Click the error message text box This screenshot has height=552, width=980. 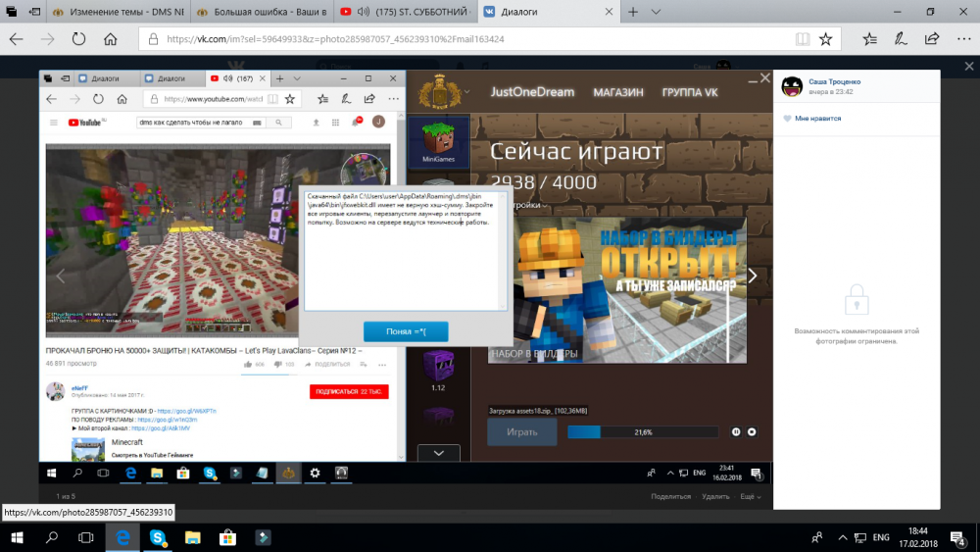[x=406, y=251]
